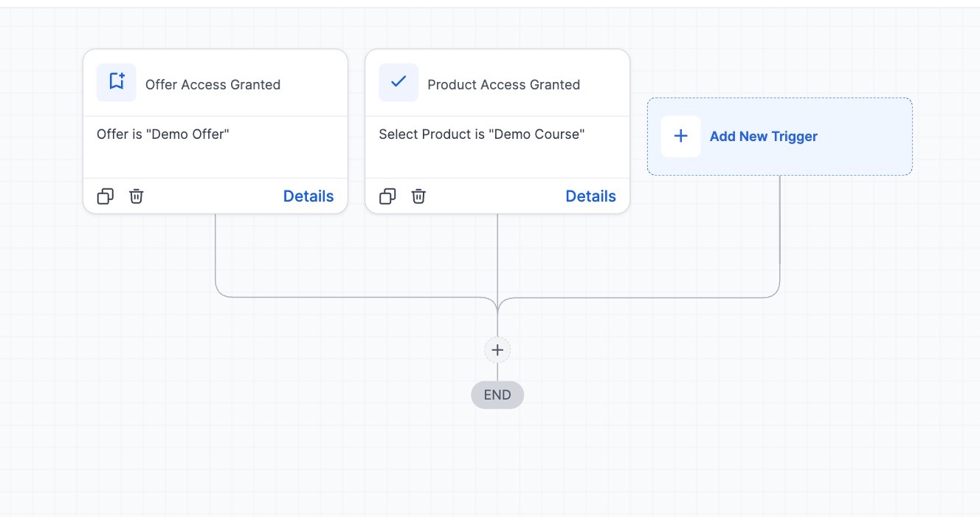
Task: Click the connector line under the Offer trigger card
Action: pos(215,251)
